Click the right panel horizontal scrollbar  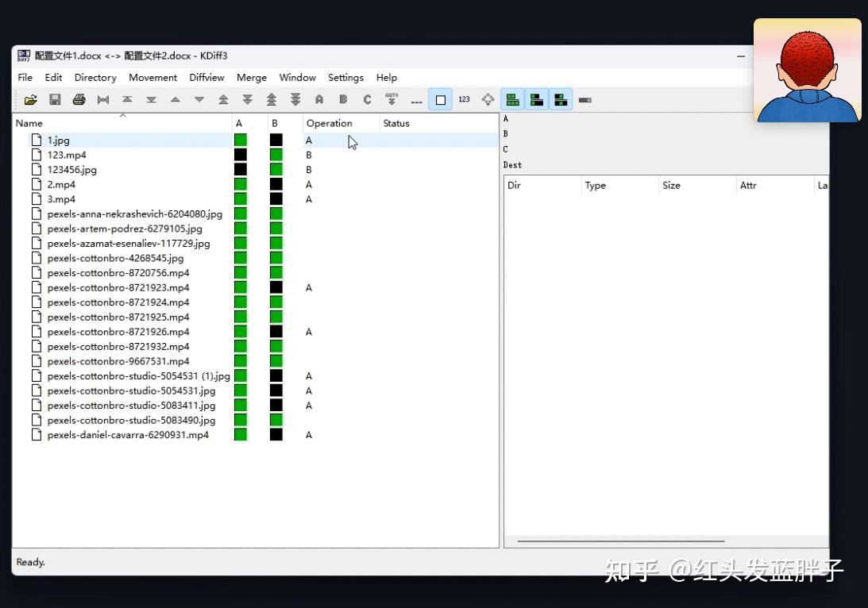[620, 541]
